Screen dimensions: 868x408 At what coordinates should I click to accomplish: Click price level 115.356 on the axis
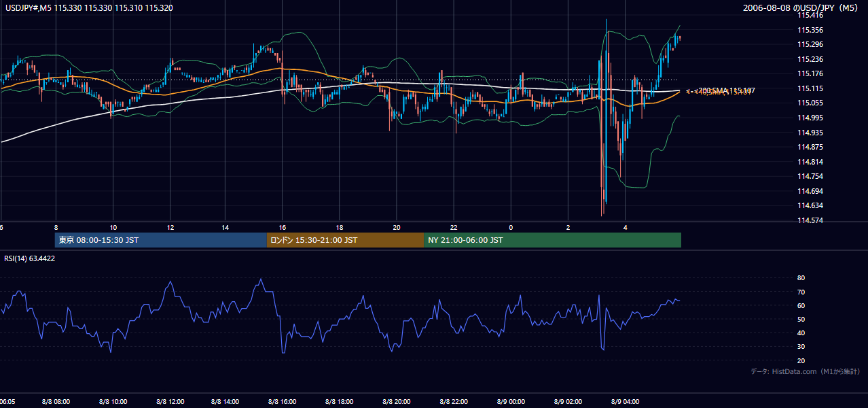(812, 30)
